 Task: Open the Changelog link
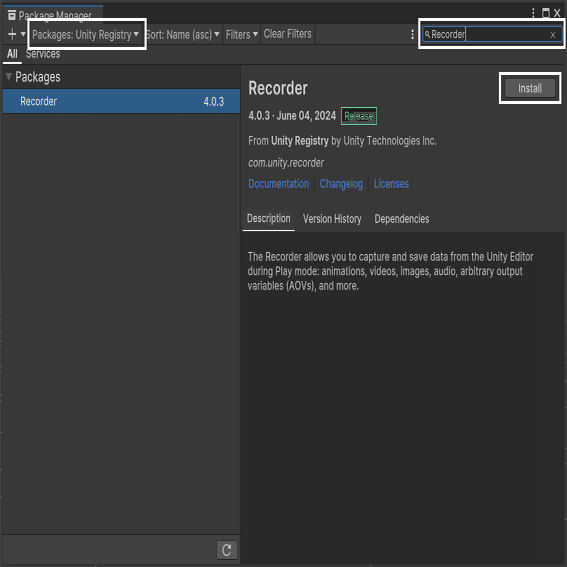pyautogui.click(x=341, y=184)
